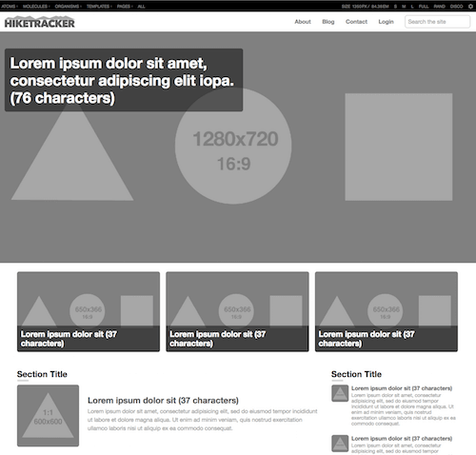476x455 pixels.
Task: Open the first 650x366 tile
Action: (89, 311)
